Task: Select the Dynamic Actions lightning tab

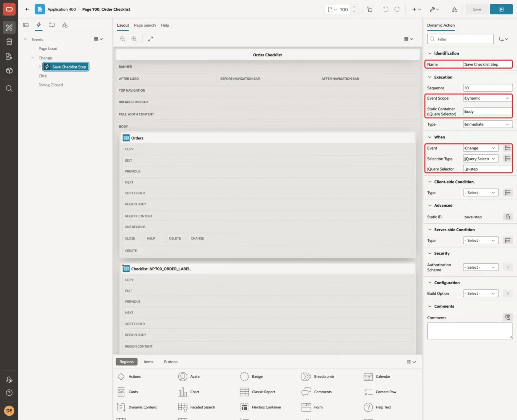Action: point(38,25)
